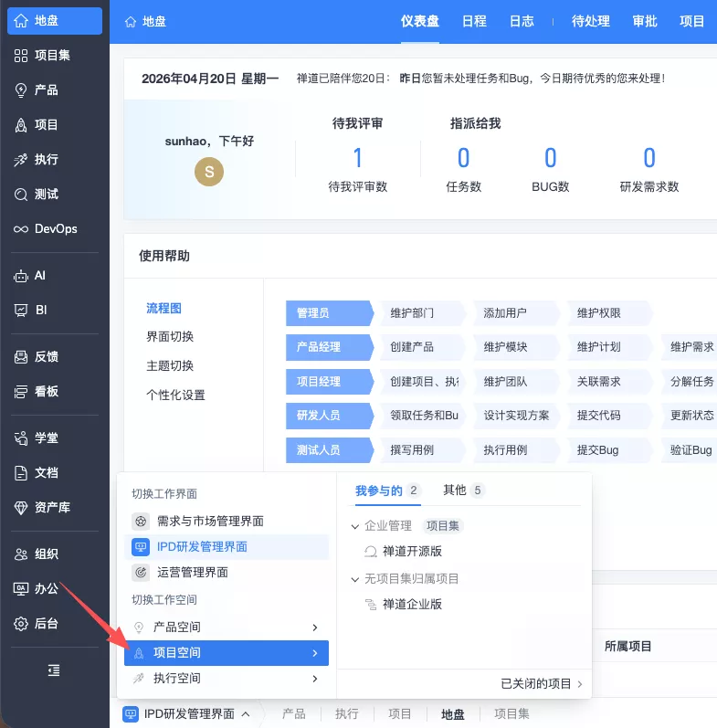Click the sunhao avatar circle
Image resolution: width=717 pixels, height=728 pixels.
point(209,172)
